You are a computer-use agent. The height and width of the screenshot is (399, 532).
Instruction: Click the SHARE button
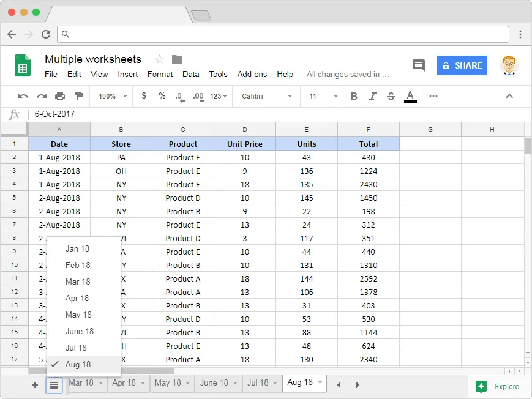pyautogui.click(x=462, y=65)
